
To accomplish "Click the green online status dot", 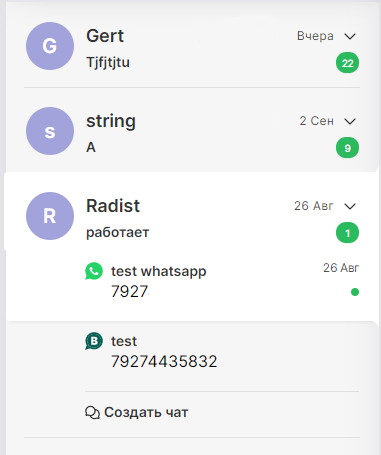I will (x=355, y=292).
